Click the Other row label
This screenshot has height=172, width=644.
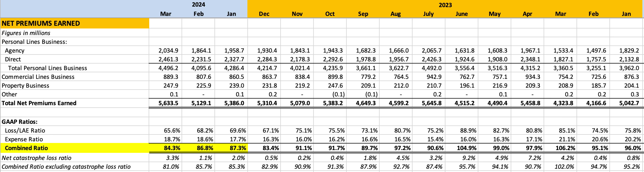9,94
